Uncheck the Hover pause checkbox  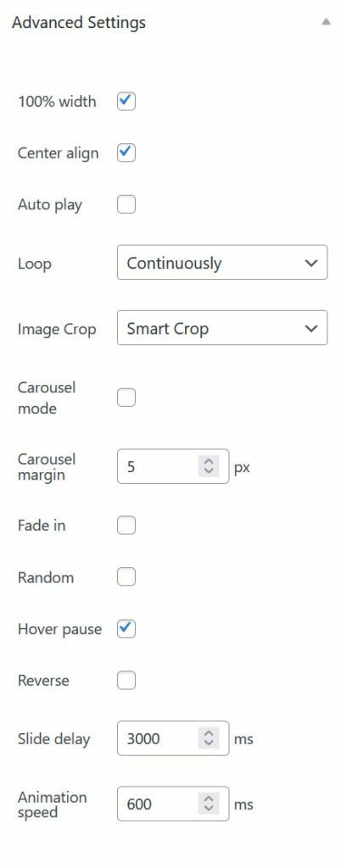126,629
